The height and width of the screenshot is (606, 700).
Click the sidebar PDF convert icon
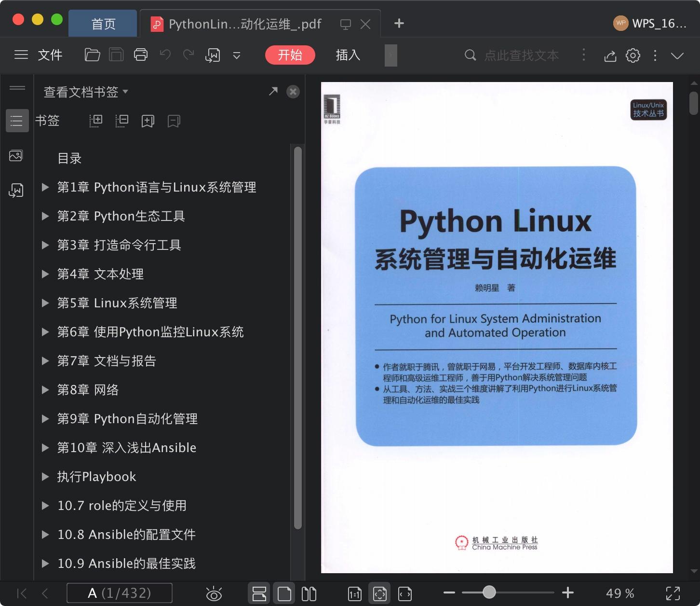click(x=16, y=190)
